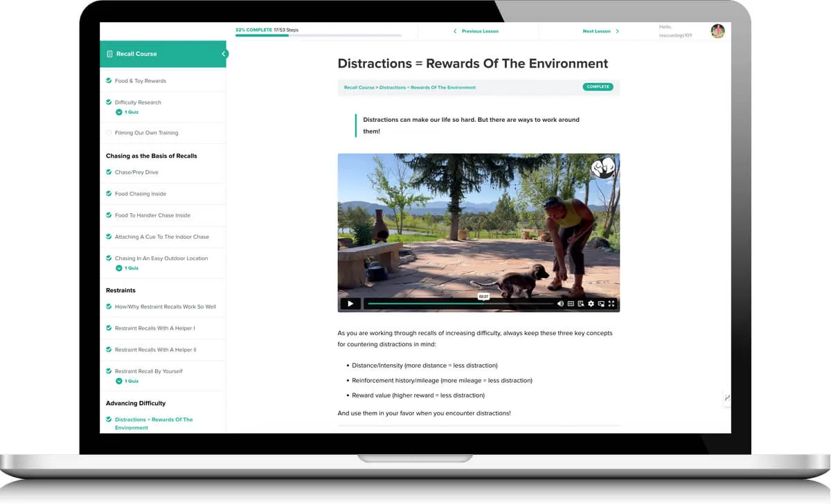
Task: Open the video settings gear
Action: (591, 303)
